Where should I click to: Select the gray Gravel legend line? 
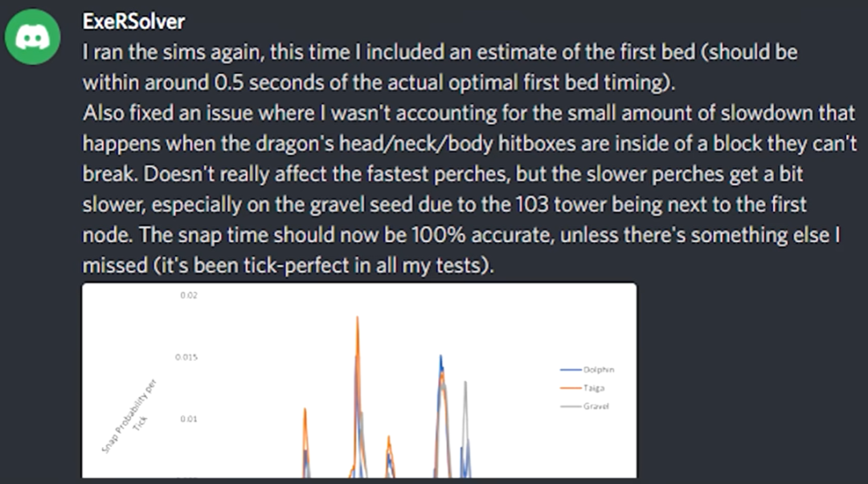coord(571,406)
